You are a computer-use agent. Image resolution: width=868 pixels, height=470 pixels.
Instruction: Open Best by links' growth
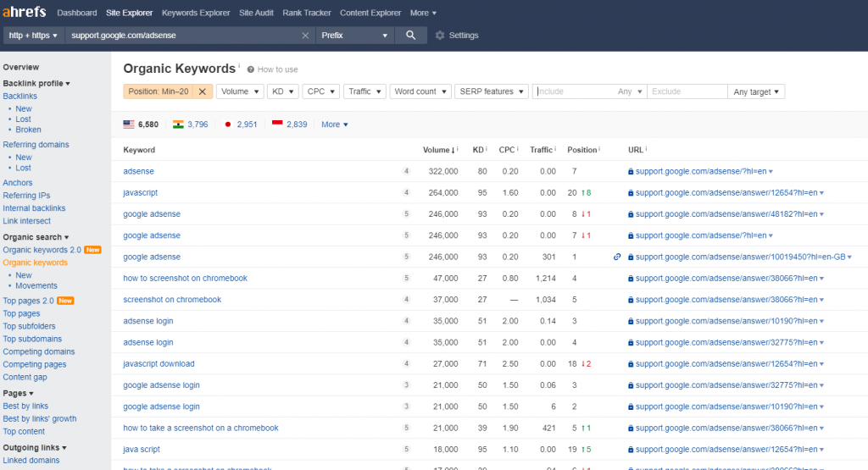pyautogui.click(x=40, y=419)
